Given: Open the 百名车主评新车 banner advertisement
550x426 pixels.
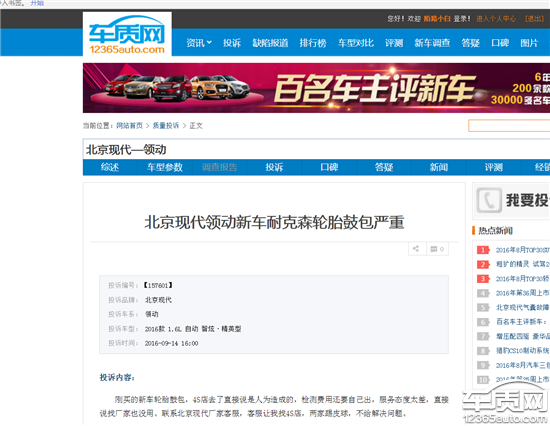Looking at the screenshot, I should pyautogui.click(x=316, y=88).
